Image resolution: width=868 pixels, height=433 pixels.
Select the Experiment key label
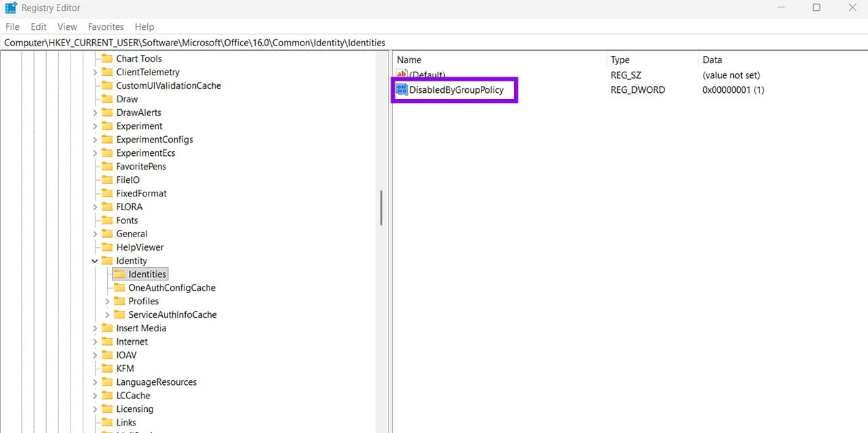(139, 126)
